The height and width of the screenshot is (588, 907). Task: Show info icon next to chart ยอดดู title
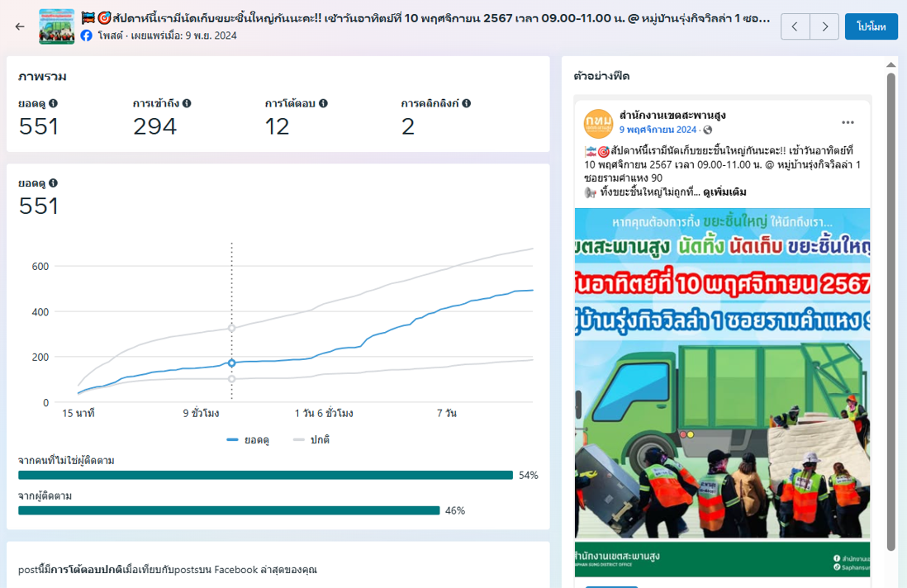[53, 183]
